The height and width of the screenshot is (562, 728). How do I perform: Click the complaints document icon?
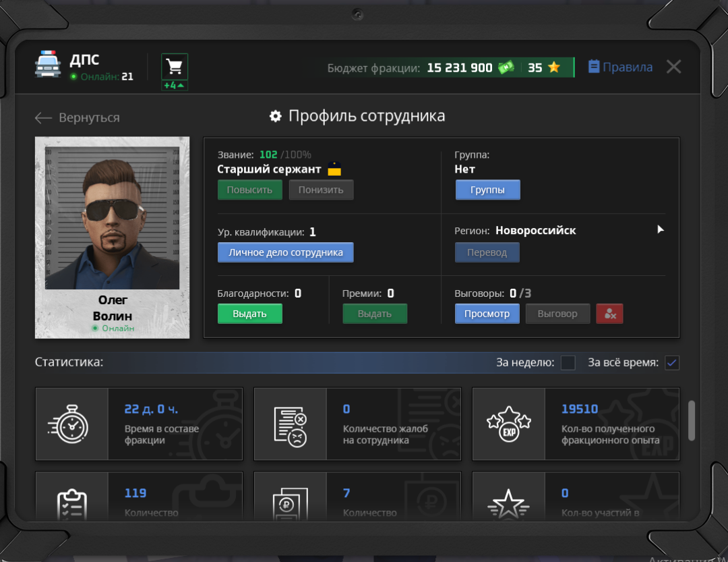pos(290,424)
